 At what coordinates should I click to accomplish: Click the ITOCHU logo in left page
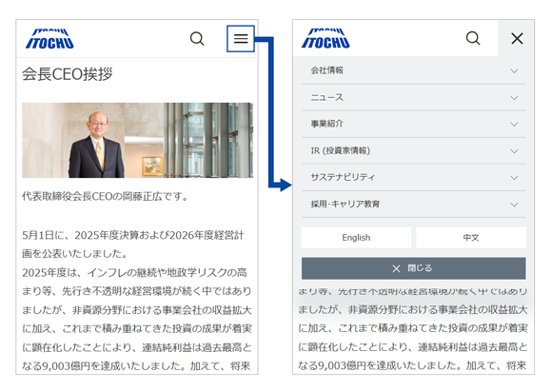[49, 38]
